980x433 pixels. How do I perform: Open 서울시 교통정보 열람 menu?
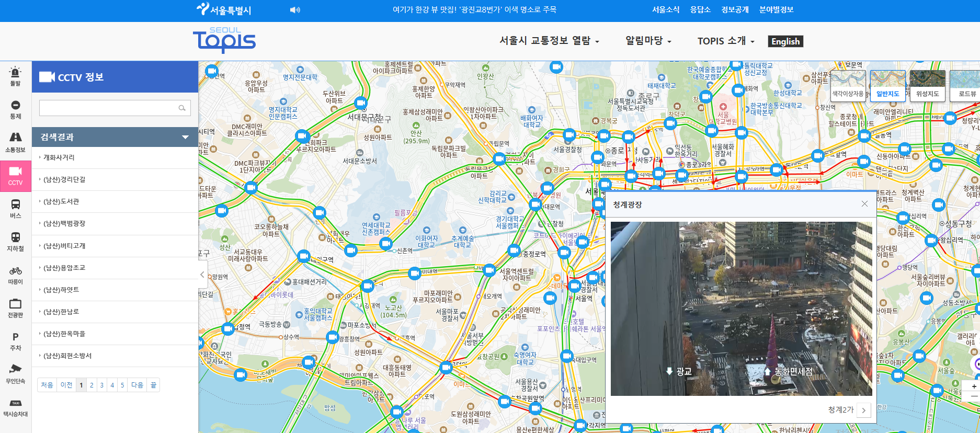point(549,41)
